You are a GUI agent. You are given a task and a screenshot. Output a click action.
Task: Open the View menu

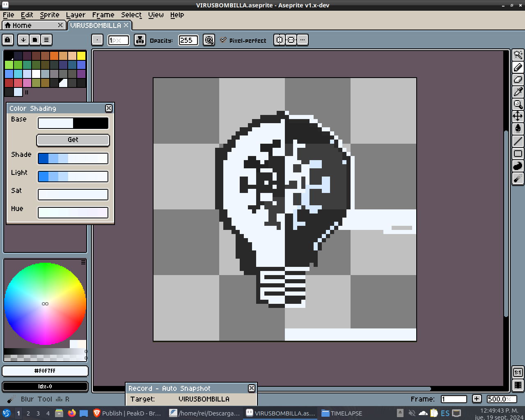(156, 15)
